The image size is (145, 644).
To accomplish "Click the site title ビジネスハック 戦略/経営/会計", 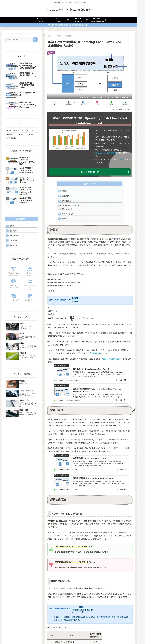I will 68,10.
